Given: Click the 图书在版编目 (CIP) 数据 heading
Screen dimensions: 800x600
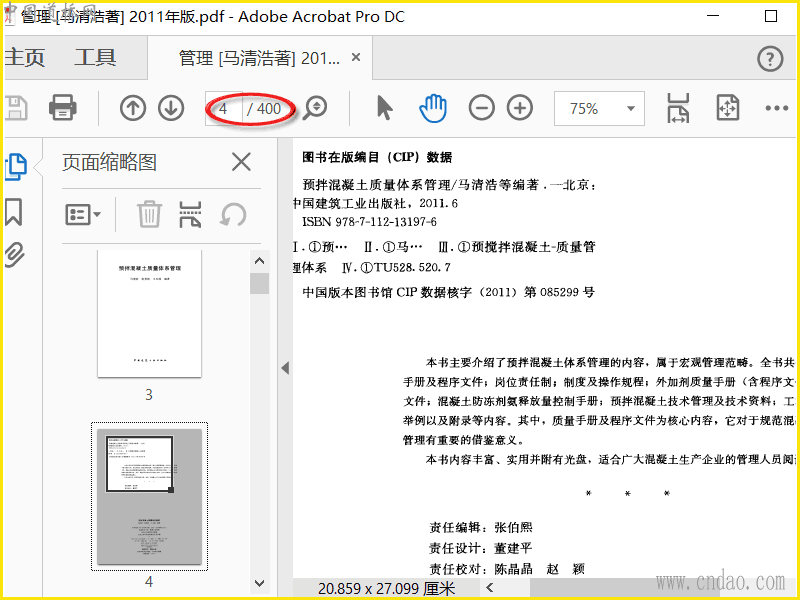Looking at the screenshot, I should (377, 157).
